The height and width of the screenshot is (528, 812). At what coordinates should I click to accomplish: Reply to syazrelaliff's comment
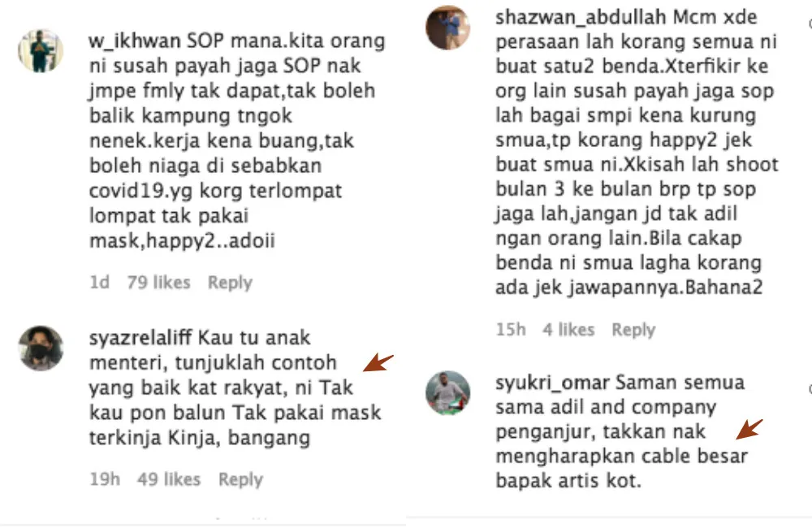coord(240,479)
